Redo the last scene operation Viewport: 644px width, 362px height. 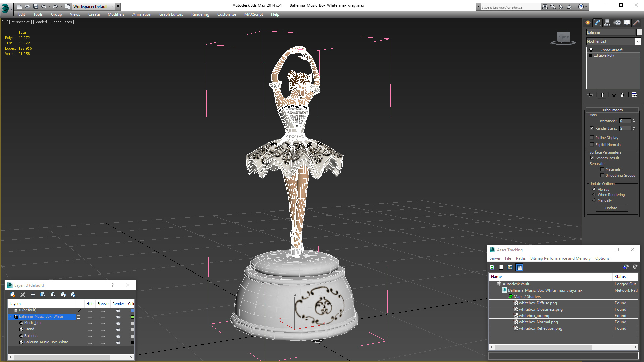click(55, 6)
